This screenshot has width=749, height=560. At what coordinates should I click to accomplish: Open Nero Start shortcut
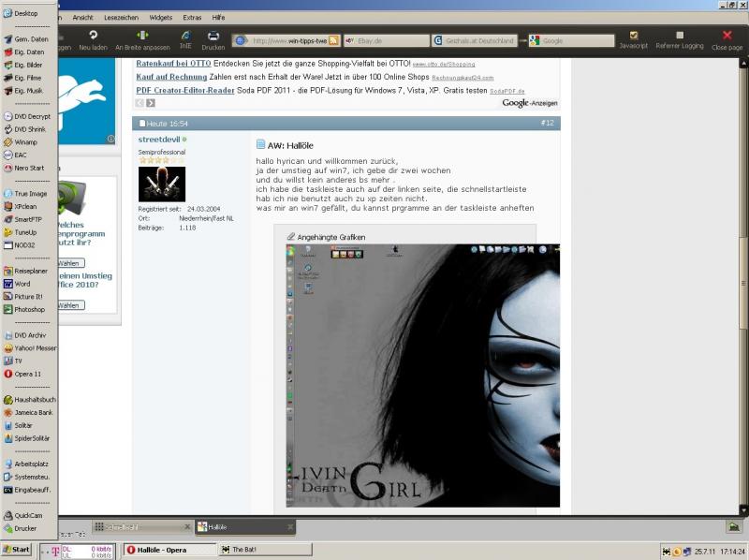coord(28,168)
